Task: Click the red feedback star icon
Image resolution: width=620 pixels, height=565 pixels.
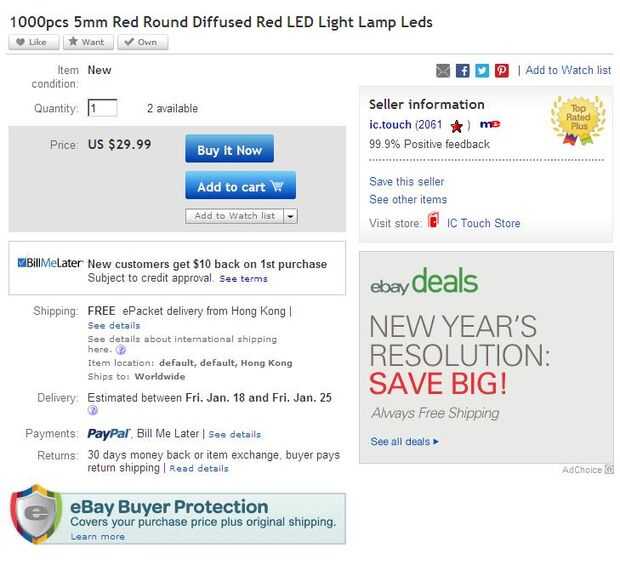Action: (456, 126)
